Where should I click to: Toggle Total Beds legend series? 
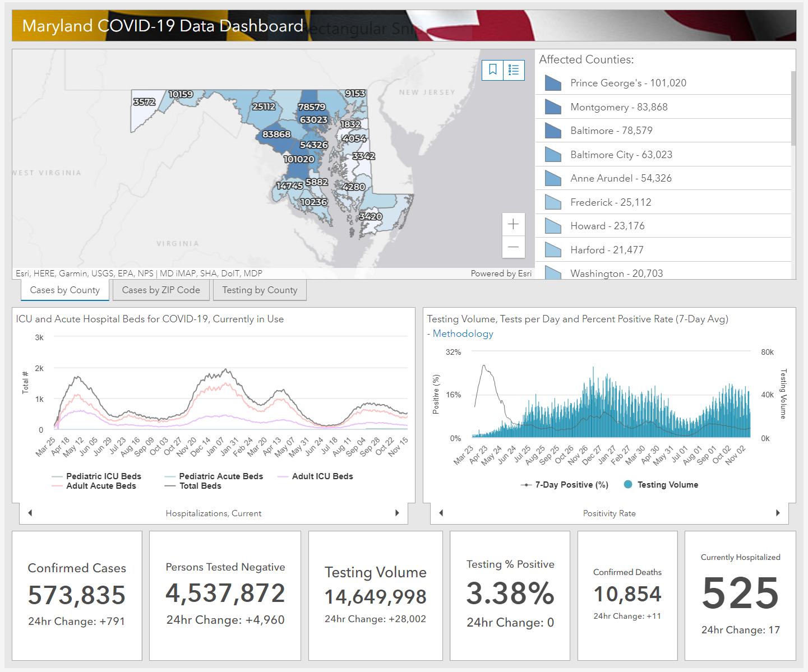193,486
